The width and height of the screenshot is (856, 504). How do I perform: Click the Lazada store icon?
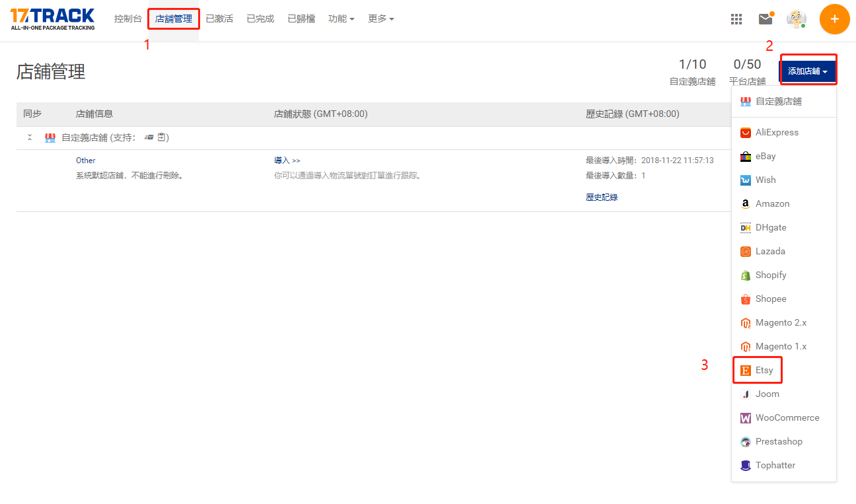[x=746, y=251]
